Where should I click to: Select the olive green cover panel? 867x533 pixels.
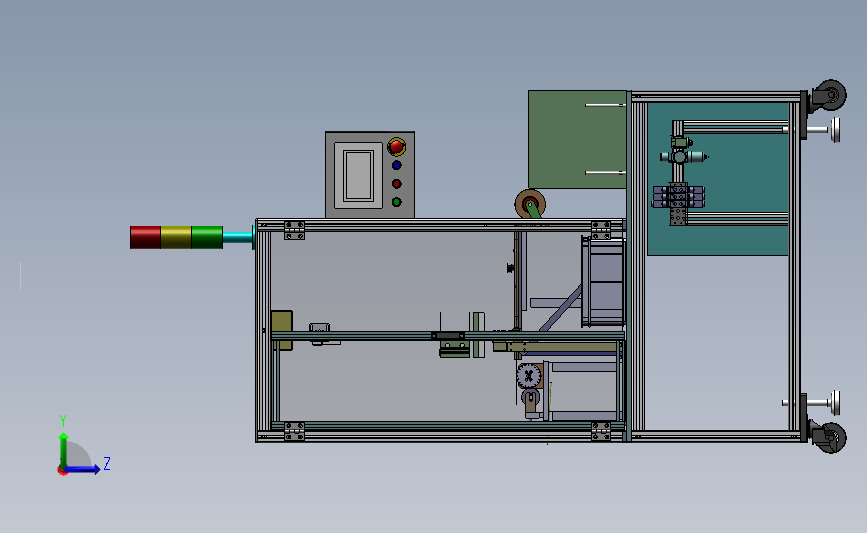[577, 139]
